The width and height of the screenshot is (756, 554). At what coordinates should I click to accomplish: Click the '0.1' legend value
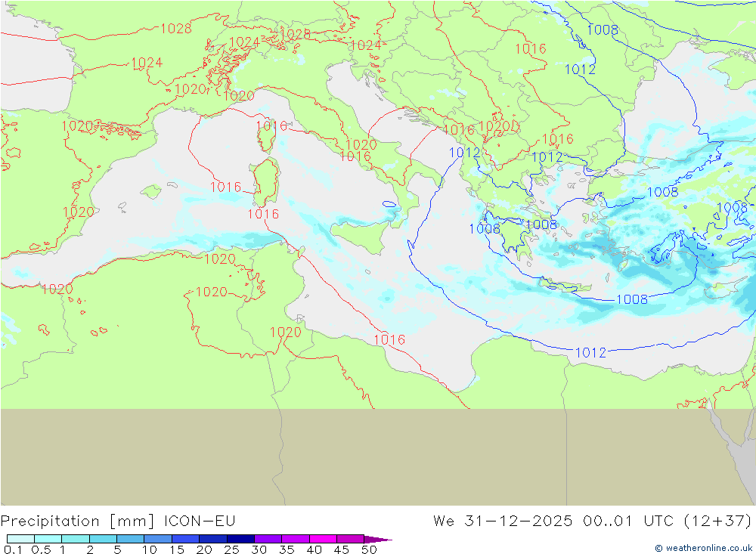(x=13, y=549)
